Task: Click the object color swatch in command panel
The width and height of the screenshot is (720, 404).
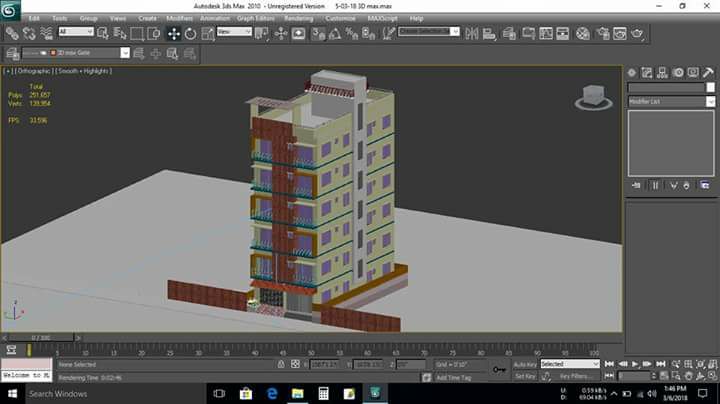Action: point(710,87)
